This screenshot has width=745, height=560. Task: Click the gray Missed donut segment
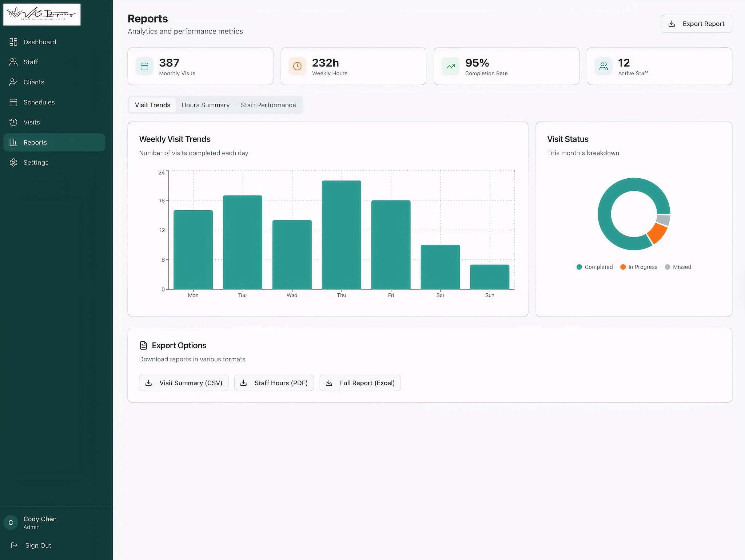[x=664, y=220]
